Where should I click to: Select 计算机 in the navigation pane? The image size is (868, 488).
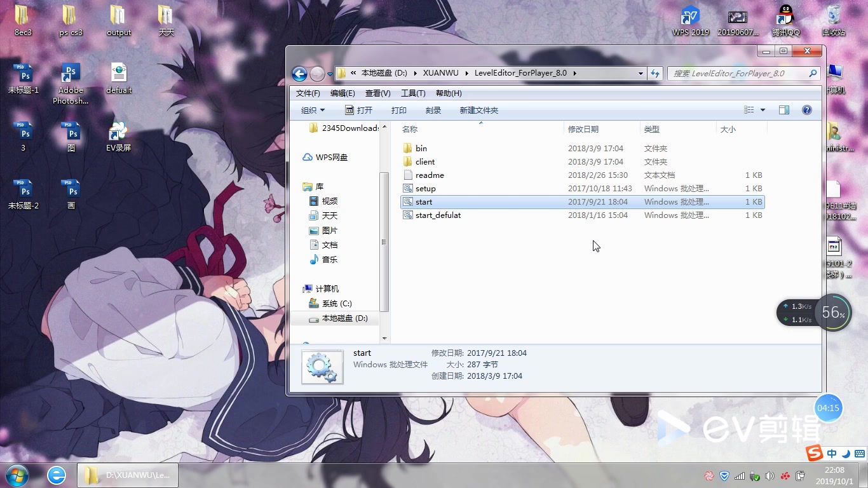coord(321,288)
